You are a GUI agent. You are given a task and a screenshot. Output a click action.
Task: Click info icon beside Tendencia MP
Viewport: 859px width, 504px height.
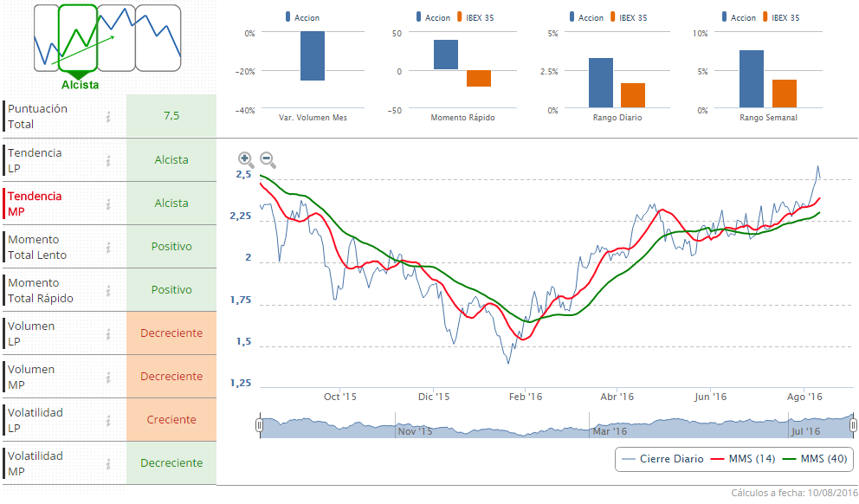tap(108, 204)
